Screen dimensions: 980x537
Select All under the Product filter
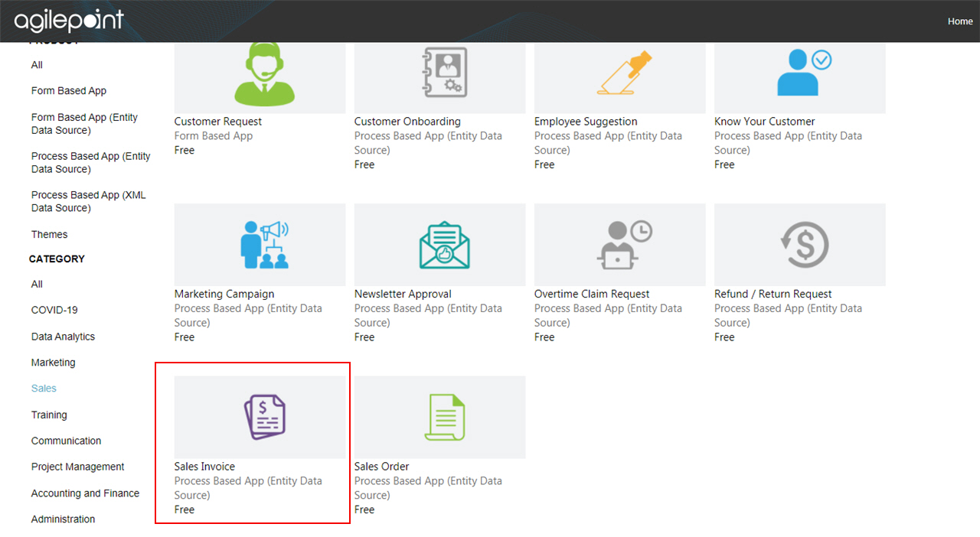(37, 65)
